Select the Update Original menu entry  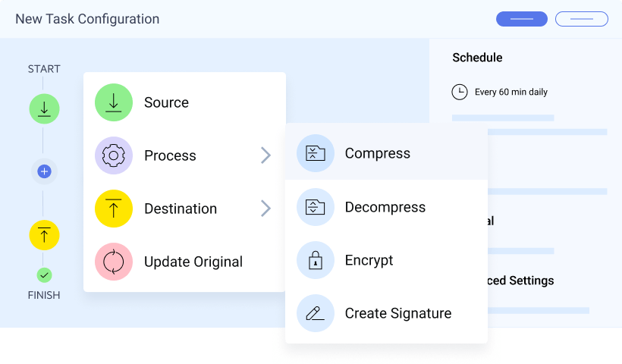click(x=193, y=262)
